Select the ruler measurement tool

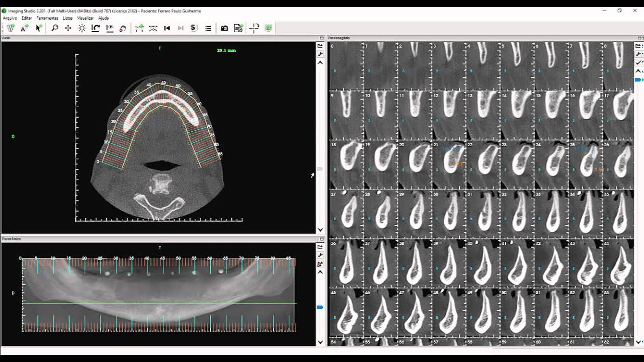pyautogui.click(x=11, y=28)
